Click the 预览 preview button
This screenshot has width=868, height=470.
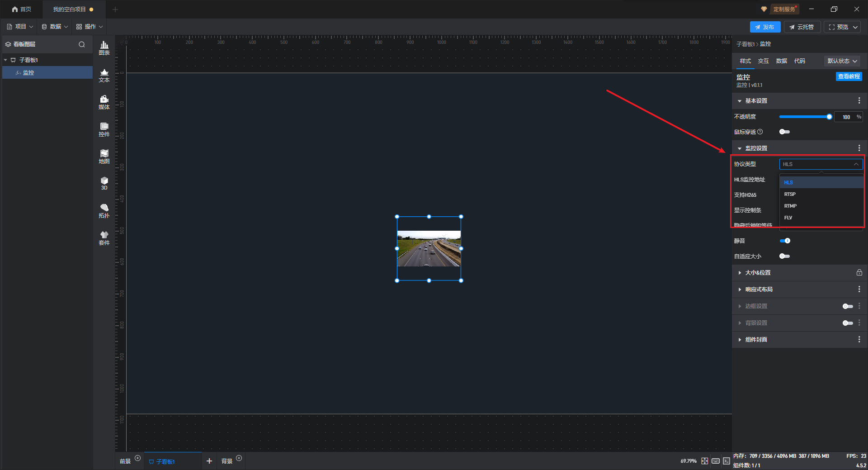(x=838, y=27)
